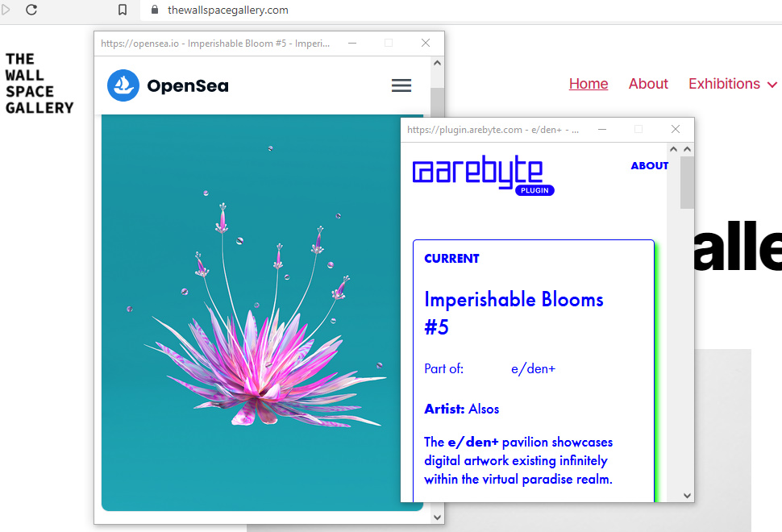Viewport: 782px width, 532px height.
Task: Click the padlock site security icon
Action: (x=155, y=10)
